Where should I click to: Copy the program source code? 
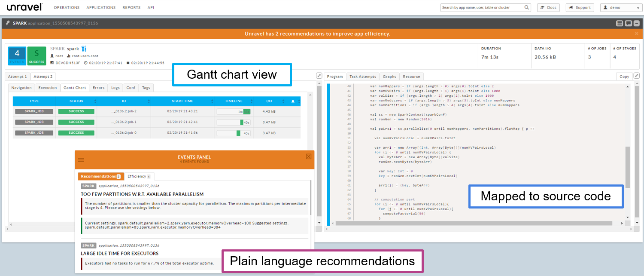pos(624,77)
